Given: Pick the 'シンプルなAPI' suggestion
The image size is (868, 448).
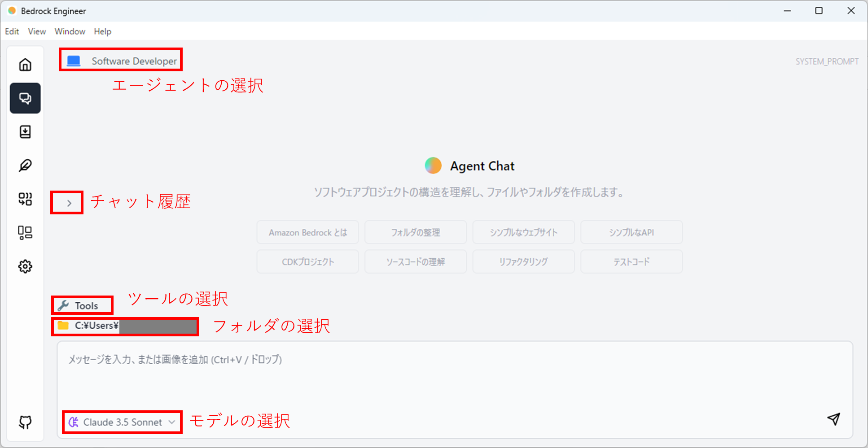Looking at the screenshot, I should pyautogui.click(x=631, y=232).
